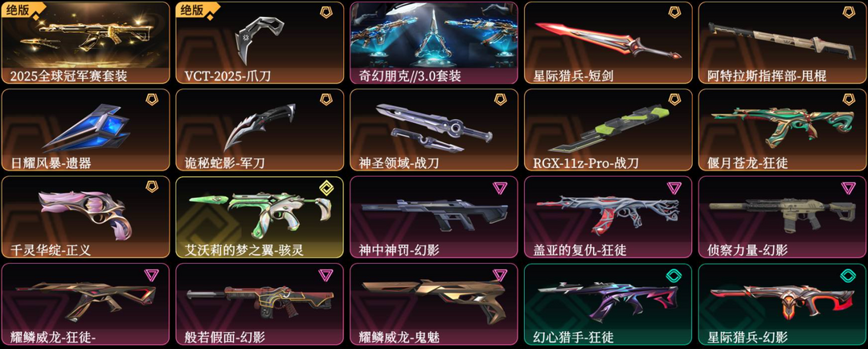Select the VCT-2025-爪刀 karambit knife card
868x349 pixels.
pyautogui.click(x=260, y=43)
